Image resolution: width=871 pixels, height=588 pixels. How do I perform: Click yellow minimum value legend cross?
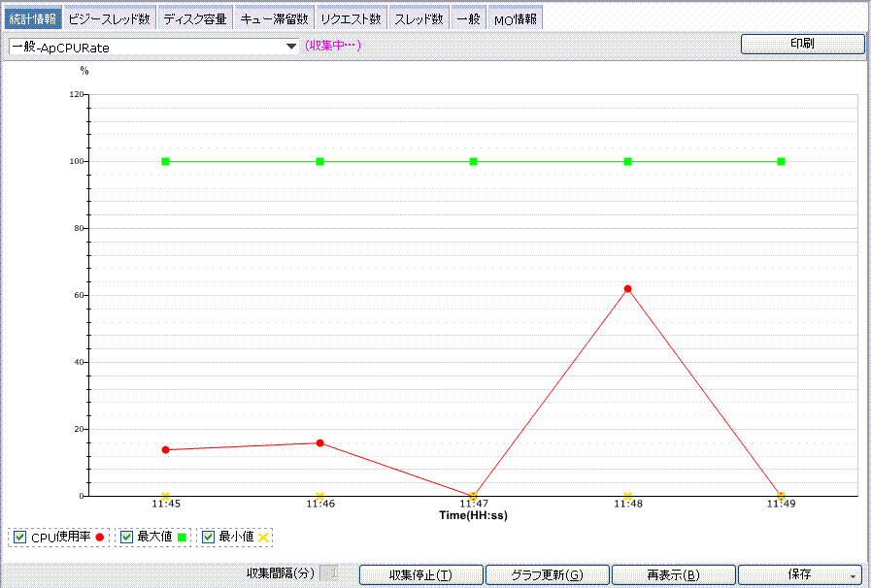point(263,538)
